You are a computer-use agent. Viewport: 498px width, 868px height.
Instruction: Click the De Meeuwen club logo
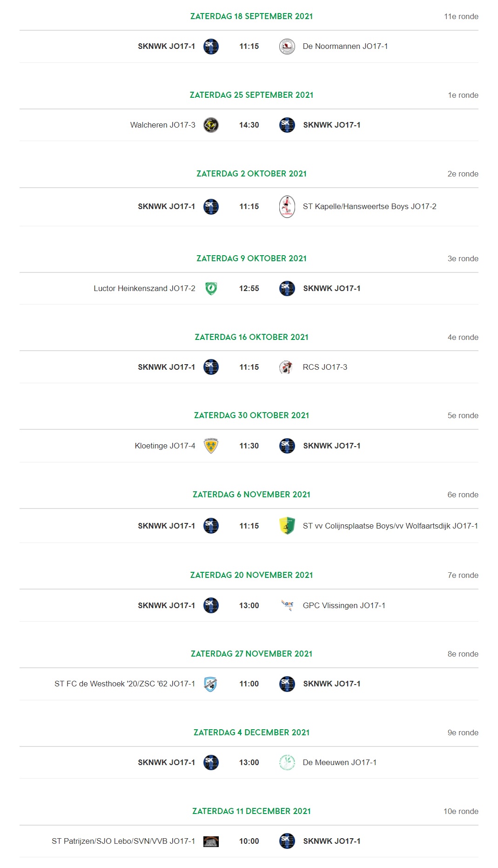pos(287,762)
